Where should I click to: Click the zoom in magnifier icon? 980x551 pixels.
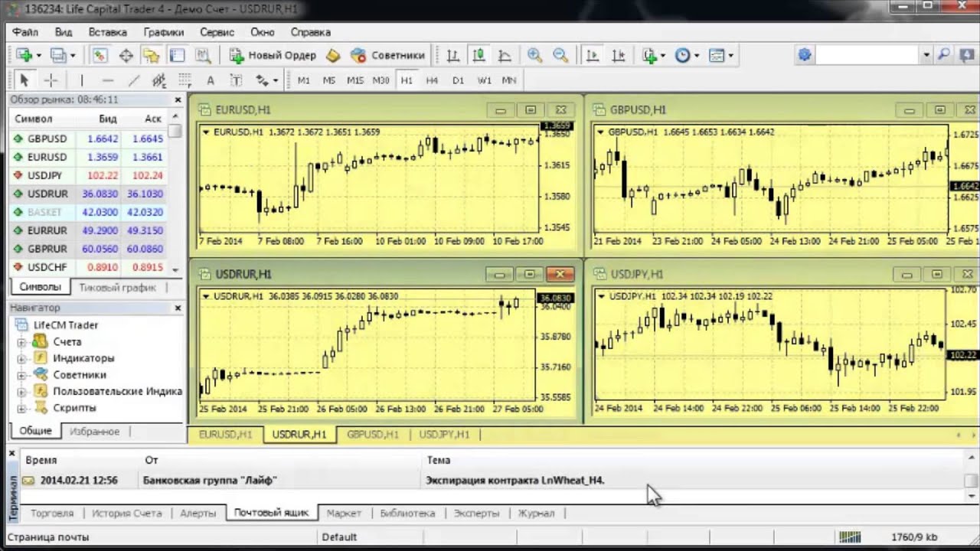point(534,55)
